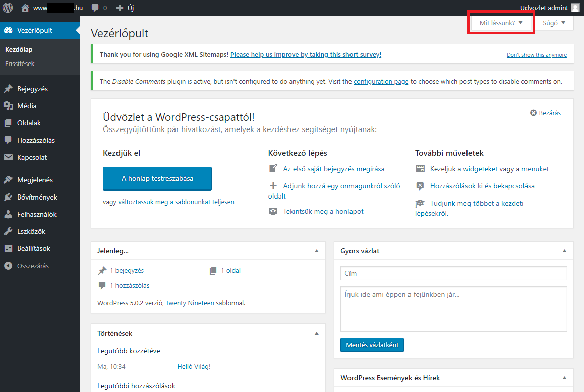The image size is (584, 392).
Task: Click the draft content textarea in Gyors vázlat
Action: tap(454, 308)
